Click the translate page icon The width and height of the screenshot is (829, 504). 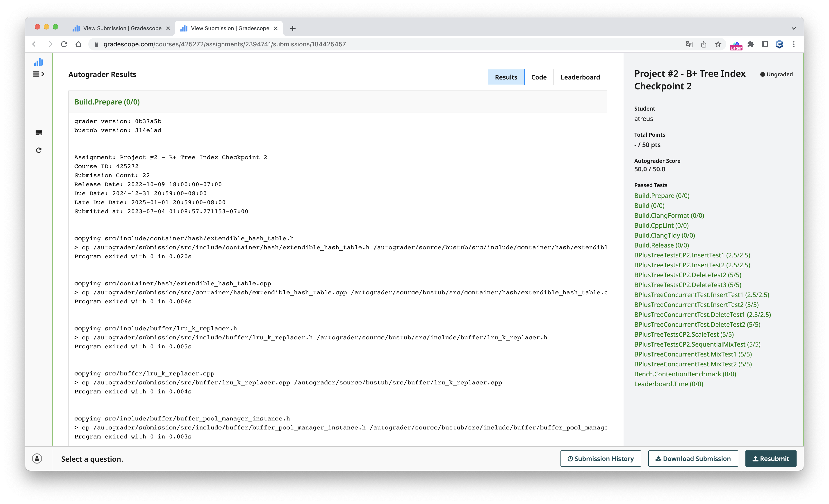point(689,44)
